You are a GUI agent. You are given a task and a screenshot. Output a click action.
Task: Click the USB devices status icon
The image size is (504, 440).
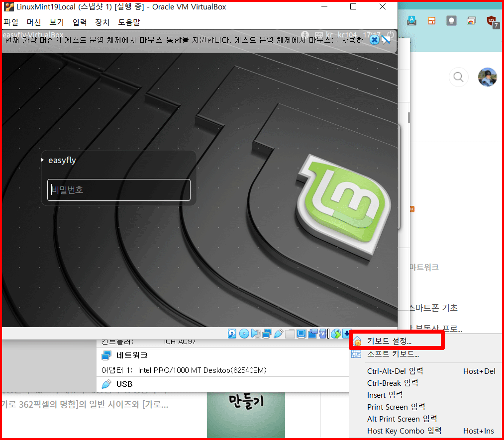coord(278,334)
